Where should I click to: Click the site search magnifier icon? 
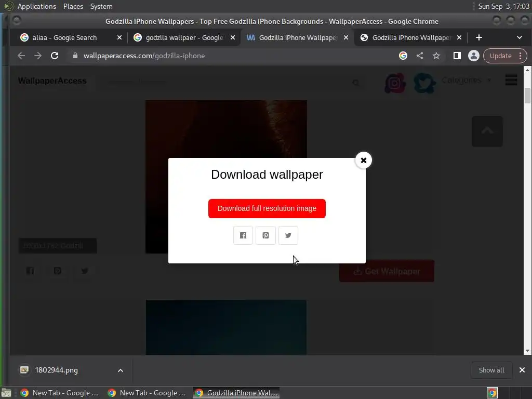coord(355,83)
